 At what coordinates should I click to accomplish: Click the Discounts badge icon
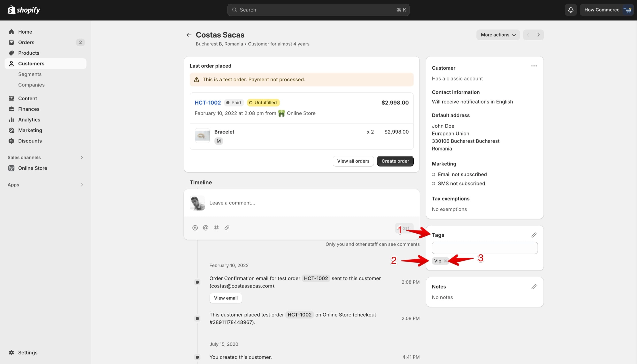pos(11,141)
